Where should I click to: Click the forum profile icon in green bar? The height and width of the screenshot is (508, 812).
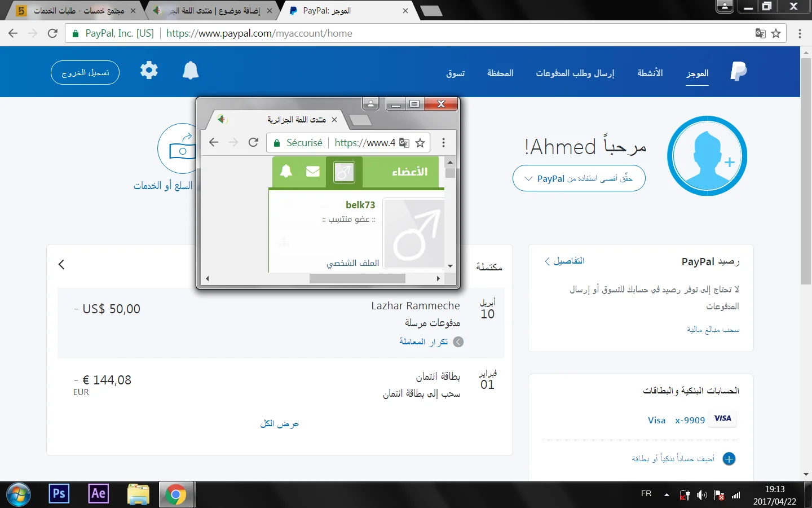tap(344, 172)
